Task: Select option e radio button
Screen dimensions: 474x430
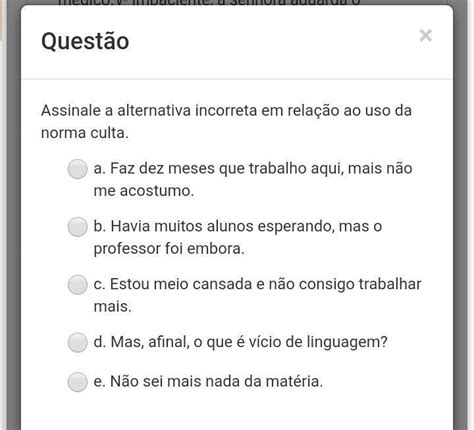Action: 77,382
